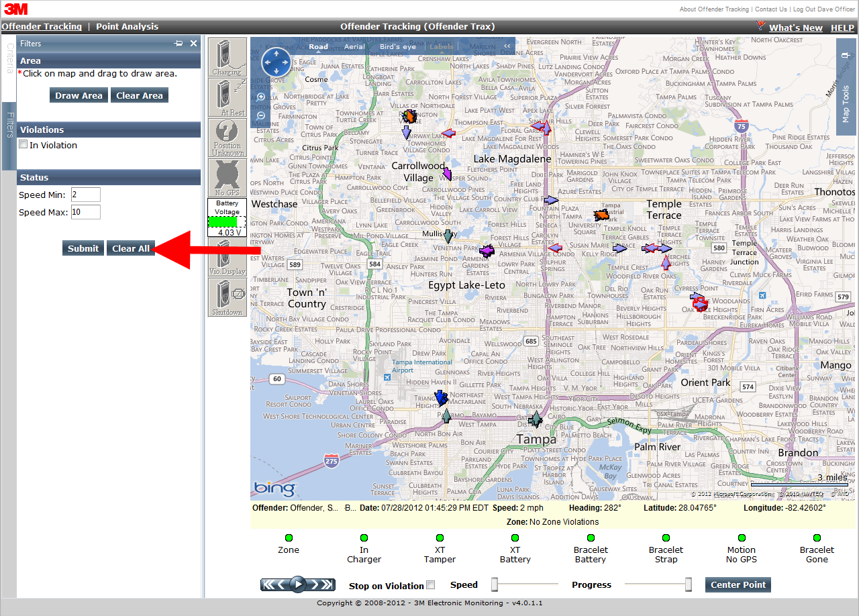Step forward one tracking point
The height and width of the screenshot is (616, 859).
[x=313, y=584]
